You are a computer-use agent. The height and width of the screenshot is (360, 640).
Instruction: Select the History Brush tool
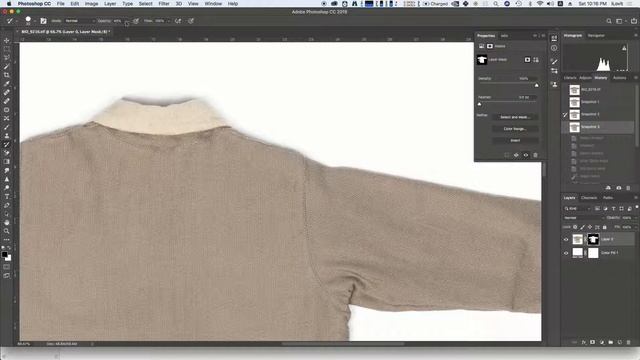pos(7,144)
